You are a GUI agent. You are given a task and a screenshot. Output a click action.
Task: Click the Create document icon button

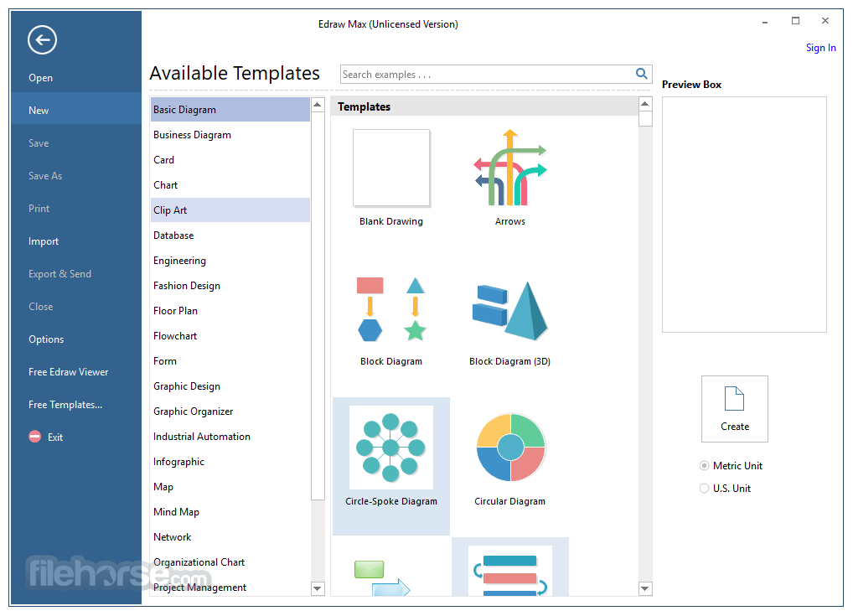[x=734, y=409]
